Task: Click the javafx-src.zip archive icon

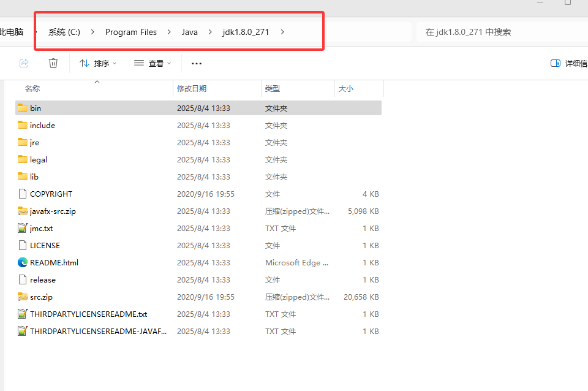Action: 23,211
